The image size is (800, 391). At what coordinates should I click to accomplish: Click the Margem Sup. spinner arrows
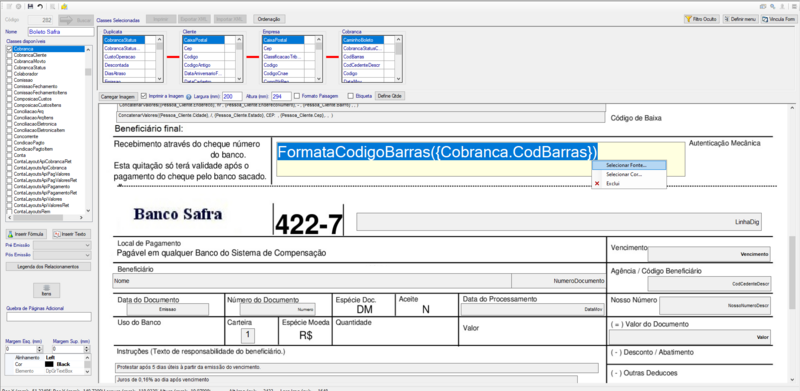88,349
